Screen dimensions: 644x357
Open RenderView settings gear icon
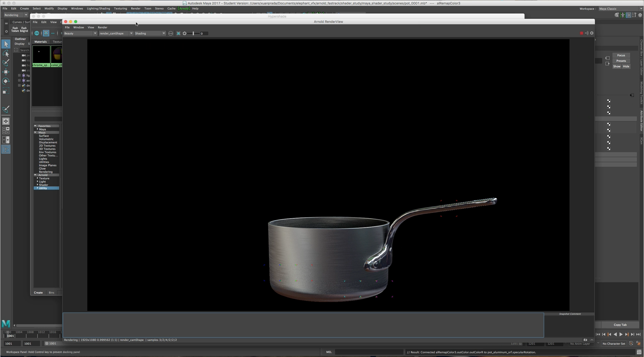592,33
